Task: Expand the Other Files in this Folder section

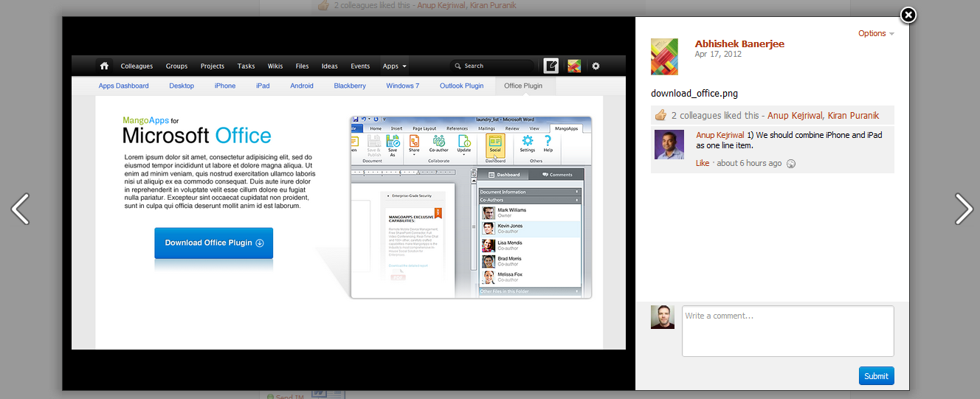Action: (531, 292)
